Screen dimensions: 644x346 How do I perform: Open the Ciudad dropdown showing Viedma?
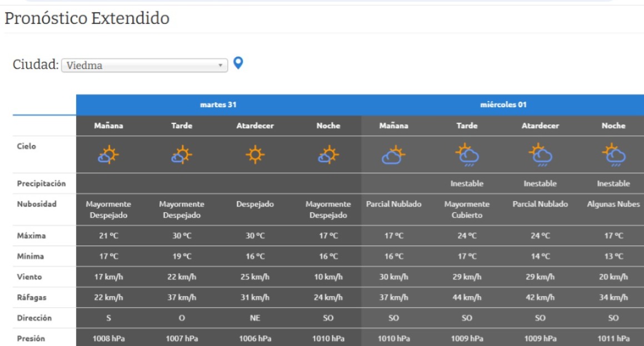(x=144, y=65)
